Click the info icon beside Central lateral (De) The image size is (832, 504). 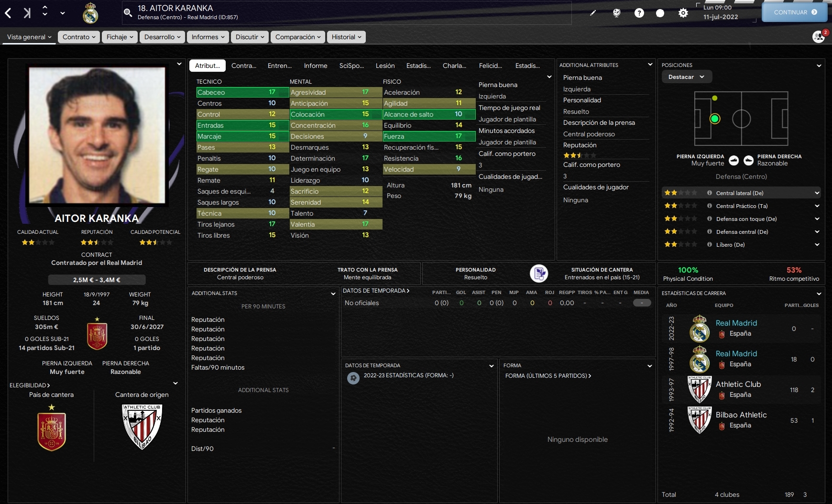pos(710,193)
